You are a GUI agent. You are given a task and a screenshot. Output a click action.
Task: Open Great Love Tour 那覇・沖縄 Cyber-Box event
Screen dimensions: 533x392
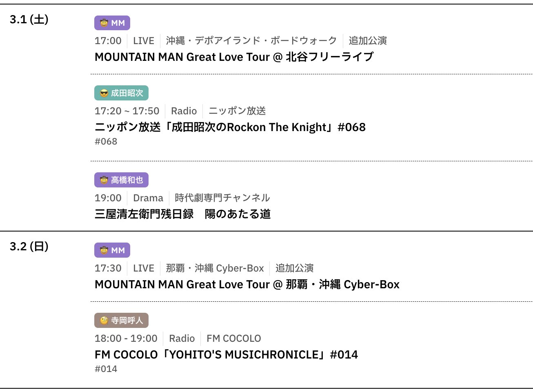pyautogui.click(x=247, y=284)
